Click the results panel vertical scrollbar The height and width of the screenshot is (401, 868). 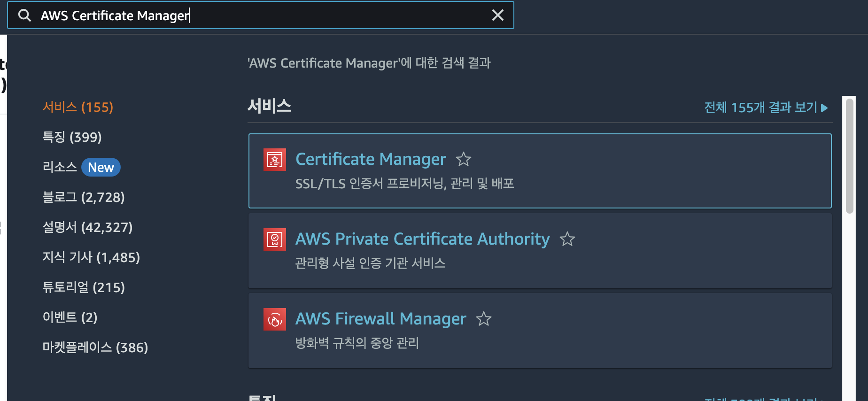pos(850,156)
